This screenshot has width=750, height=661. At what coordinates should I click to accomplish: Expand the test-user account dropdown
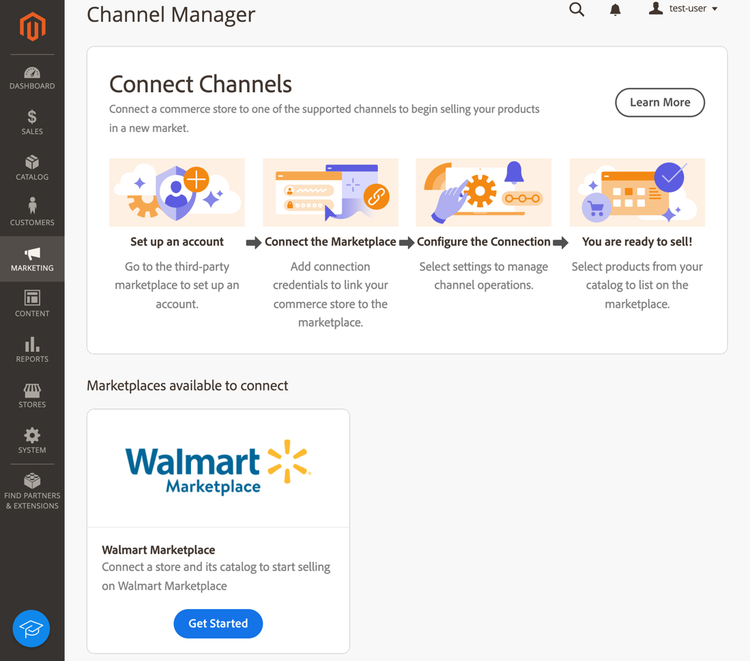point(684,9)
